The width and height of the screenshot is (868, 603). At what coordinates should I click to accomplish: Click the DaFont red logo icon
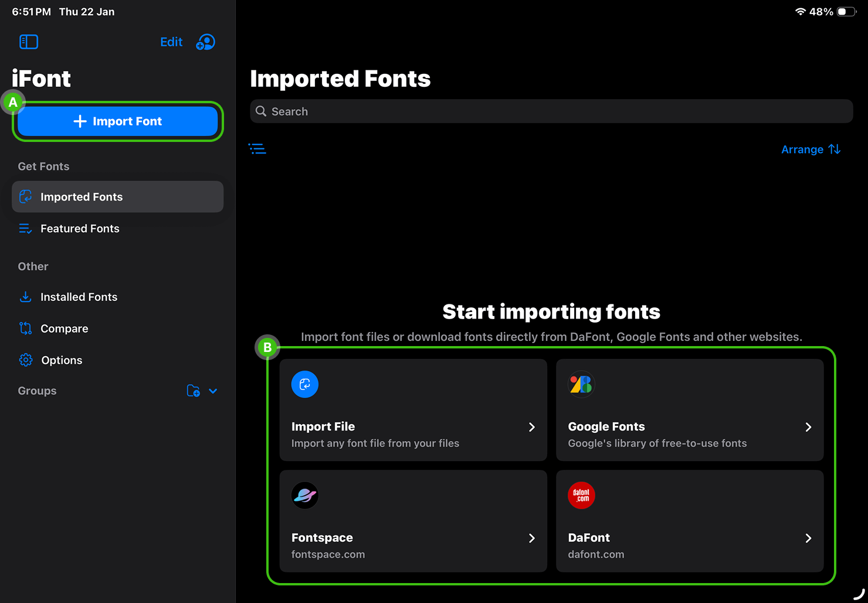(x=581, y=495)
